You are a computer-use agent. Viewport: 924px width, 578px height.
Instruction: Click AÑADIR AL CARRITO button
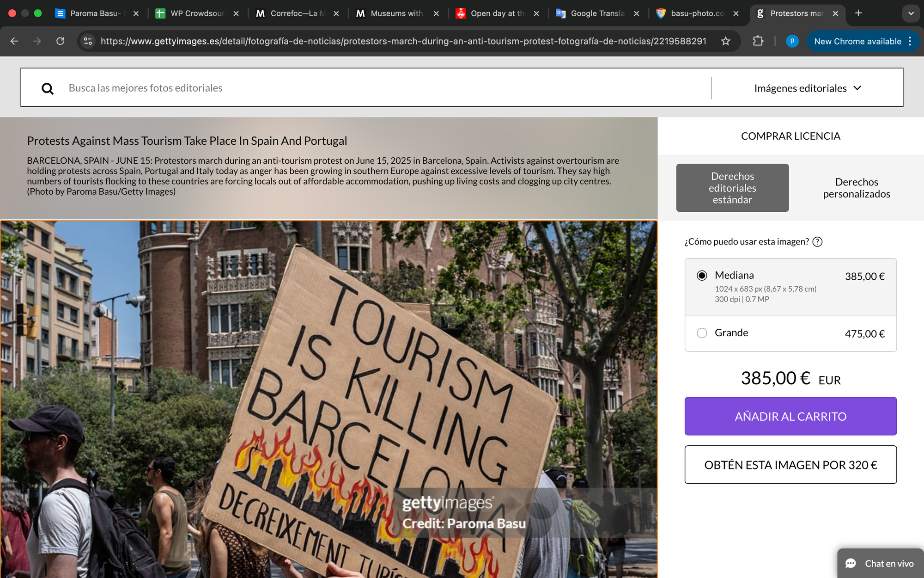coord(790,416)
